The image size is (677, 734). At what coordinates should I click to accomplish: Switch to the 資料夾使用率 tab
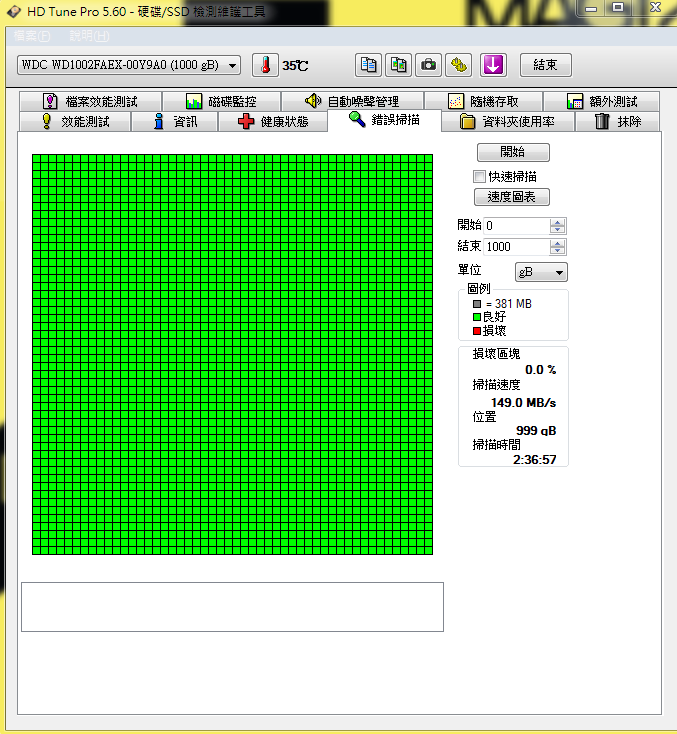[x=508, y=122]
